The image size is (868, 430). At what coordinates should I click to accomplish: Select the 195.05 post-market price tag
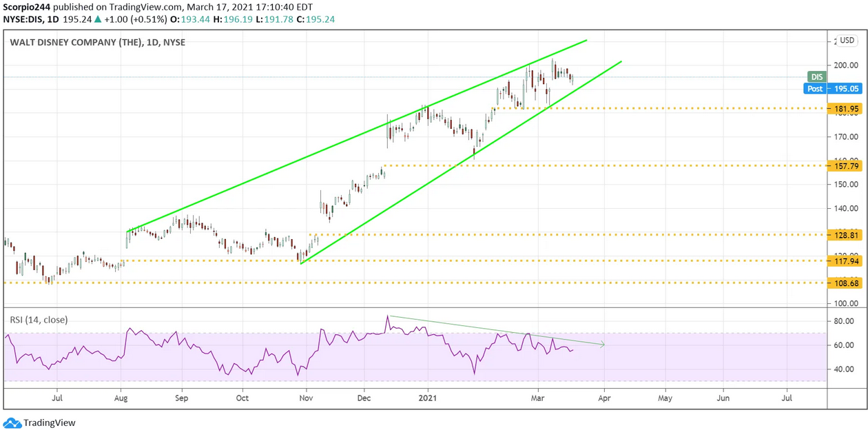(x=845, y=88)
